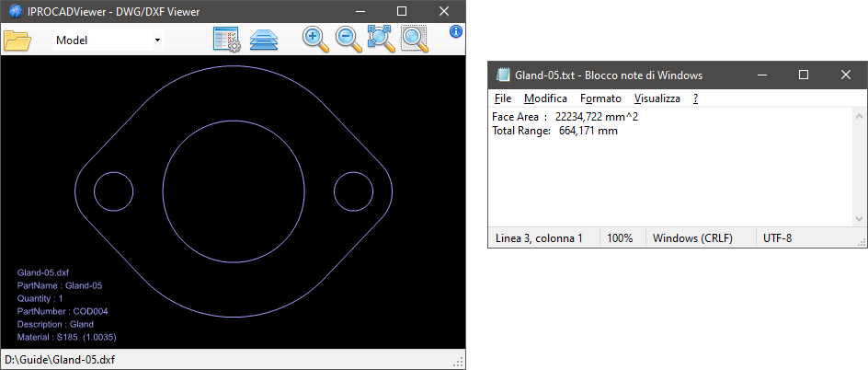The image size is (868, 370).
Task: Click 'Material : S185 (1.0035)' text
Action: pos(67,337)
